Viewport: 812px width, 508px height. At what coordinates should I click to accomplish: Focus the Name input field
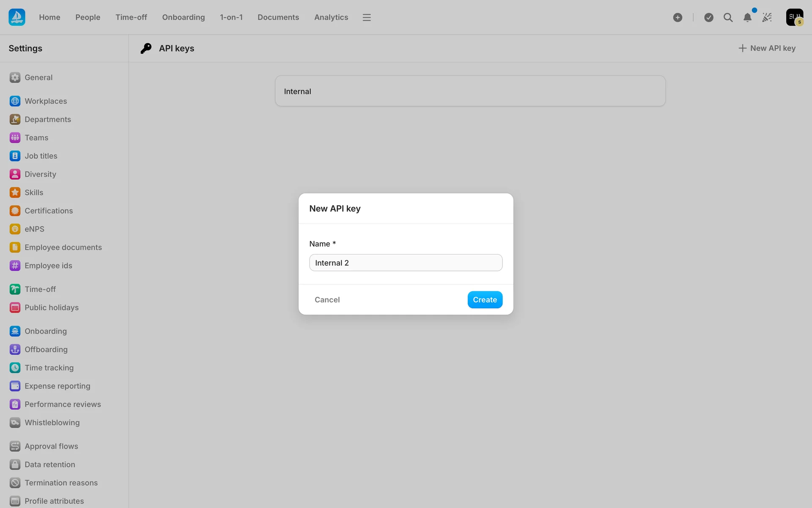(x=406, y=263)
